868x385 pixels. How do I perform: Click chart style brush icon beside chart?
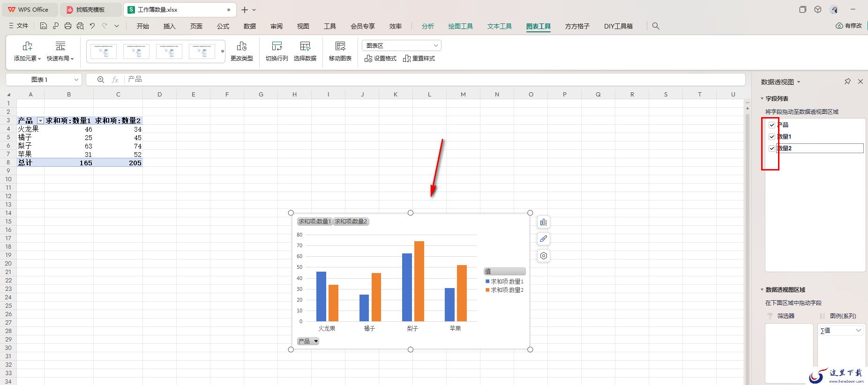[544, 239]
